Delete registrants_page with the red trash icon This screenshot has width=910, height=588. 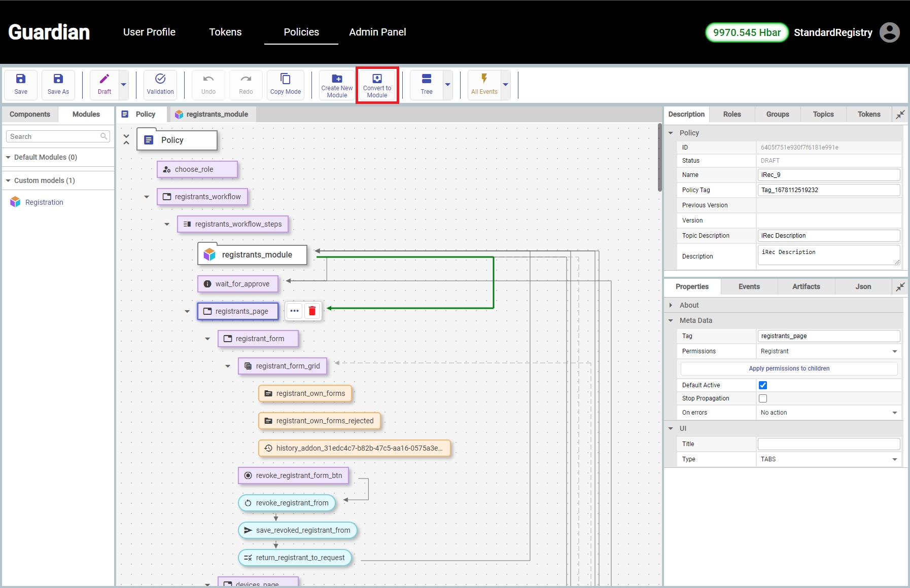(312, 311)
